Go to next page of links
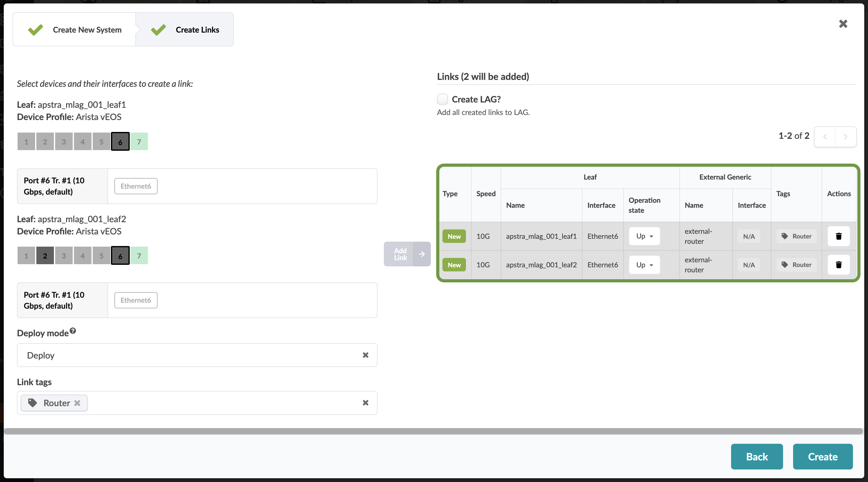The image size is (868, 482). pyautogui.click(x=845, y=137)
